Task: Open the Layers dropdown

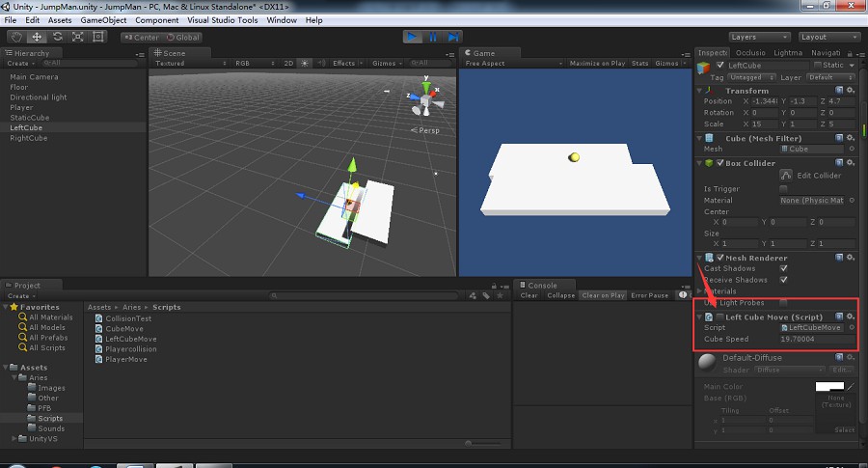Action: 758,37
